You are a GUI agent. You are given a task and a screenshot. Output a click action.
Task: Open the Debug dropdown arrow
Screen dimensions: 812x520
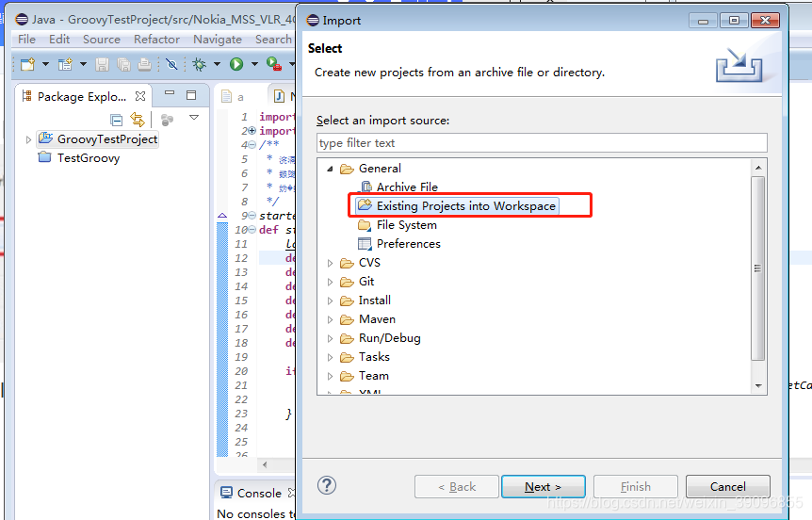217,64
